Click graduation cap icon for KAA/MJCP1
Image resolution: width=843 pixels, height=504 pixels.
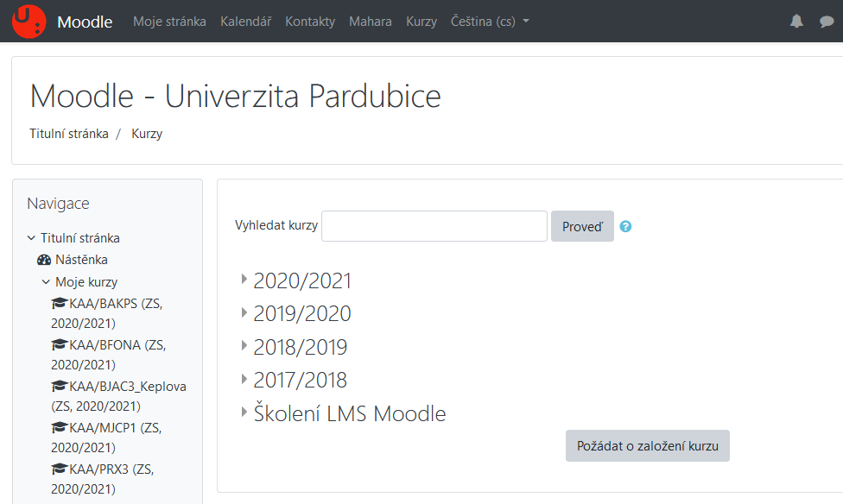coord(59,427)
